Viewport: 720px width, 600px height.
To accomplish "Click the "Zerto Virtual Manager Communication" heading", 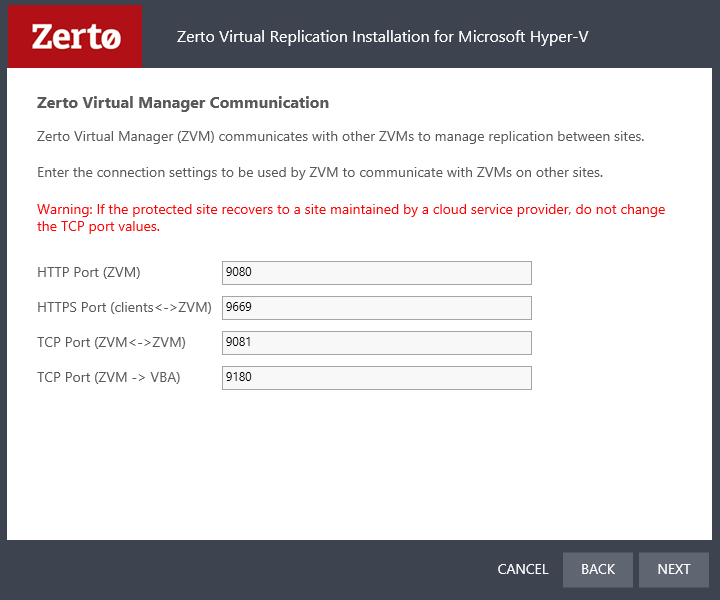I will pyautogui.click(x=183, y=103).
